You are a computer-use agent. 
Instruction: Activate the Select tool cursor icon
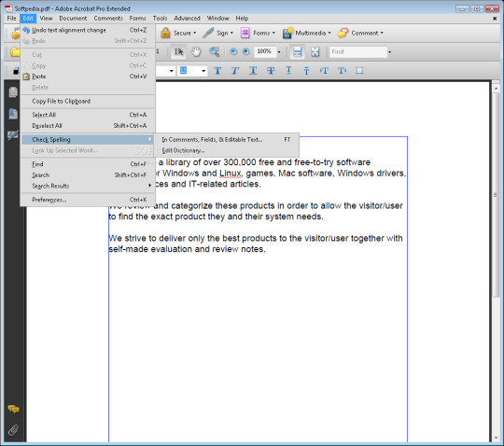click(178, 51)
